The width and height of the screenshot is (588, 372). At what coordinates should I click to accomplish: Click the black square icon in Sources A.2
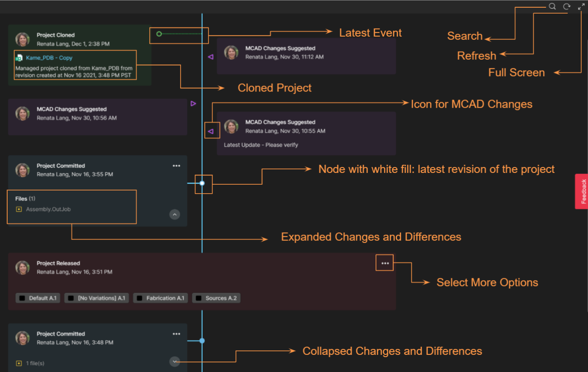tap(198, 298)
